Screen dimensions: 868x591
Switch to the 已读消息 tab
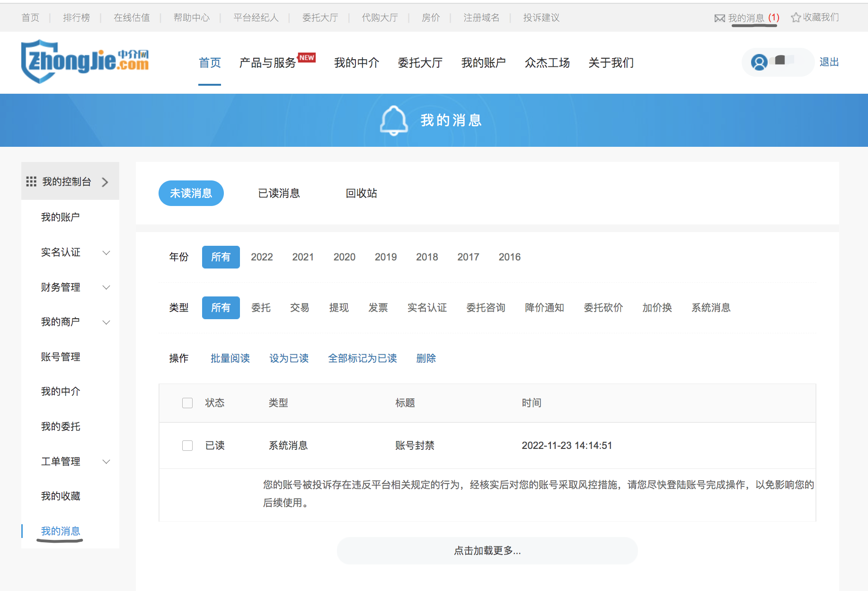pyautogui.click(x=279, y=193)
